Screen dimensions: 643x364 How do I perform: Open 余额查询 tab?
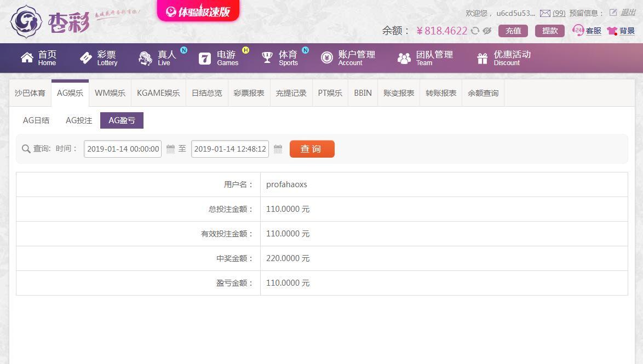483,93
